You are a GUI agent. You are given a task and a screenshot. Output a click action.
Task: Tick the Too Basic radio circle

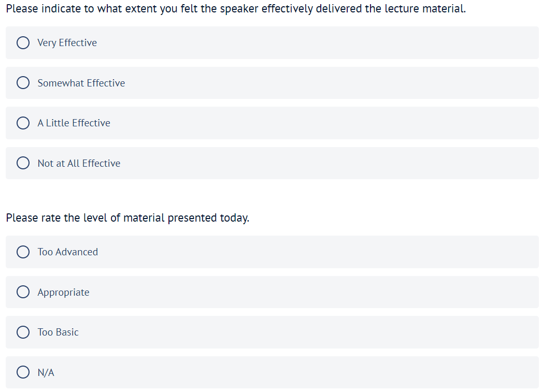pyautogui.click(x=23, y=332)
